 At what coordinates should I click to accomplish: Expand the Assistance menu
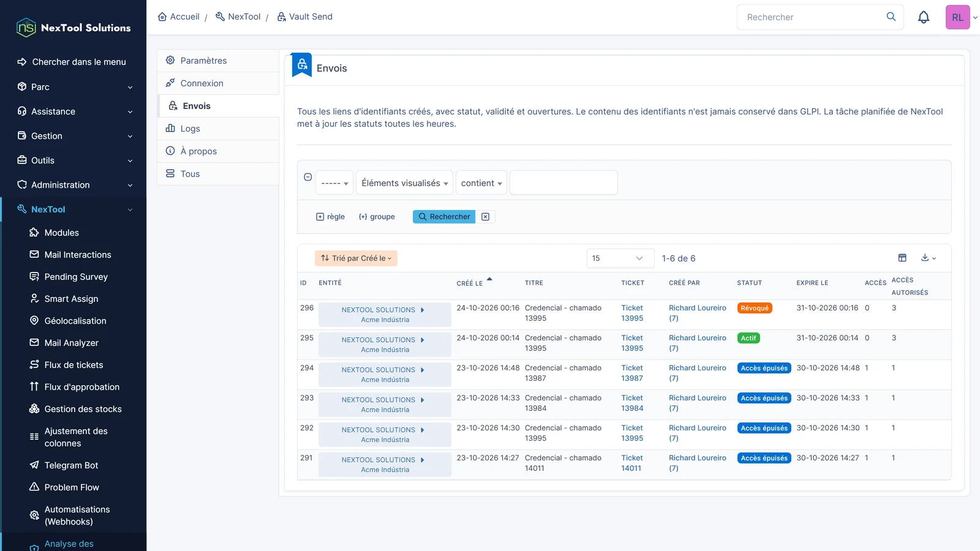75,111
